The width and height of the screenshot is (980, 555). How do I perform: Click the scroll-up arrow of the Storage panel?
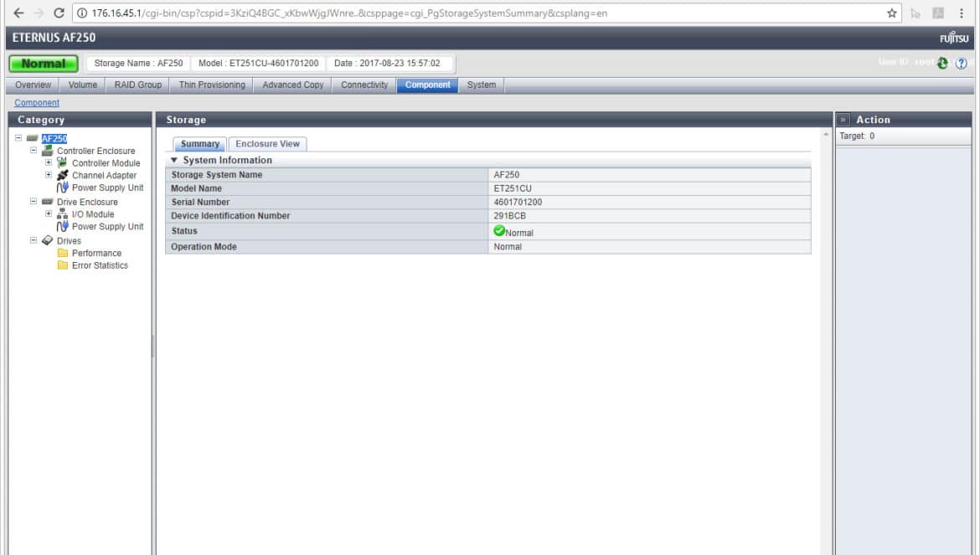[826, 134]
